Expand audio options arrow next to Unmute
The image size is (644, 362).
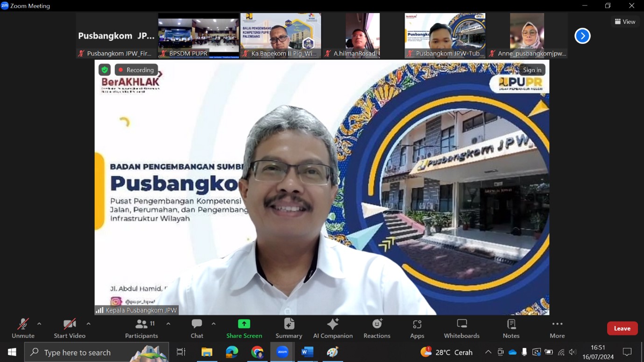39,324
